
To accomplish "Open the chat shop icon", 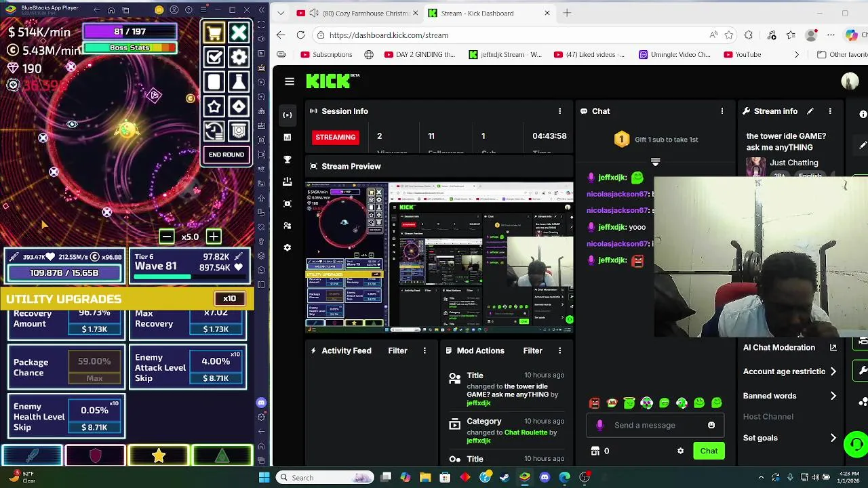I will coord(595,451).
